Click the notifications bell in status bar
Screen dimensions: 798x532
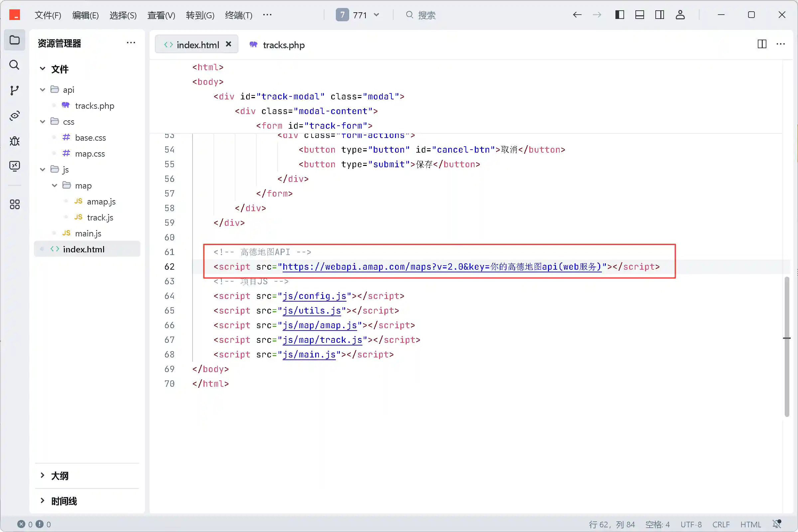coord(777,524)
